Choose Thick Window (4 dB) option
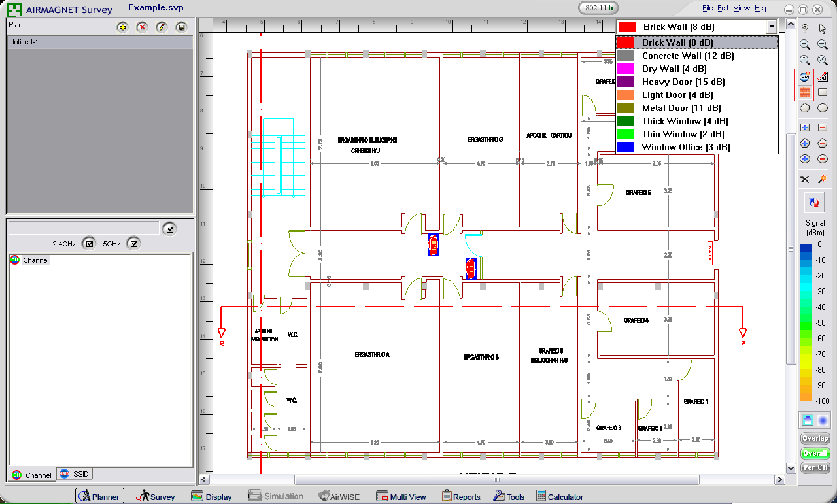This screenshot has height=504, width=837. point(697,121)
